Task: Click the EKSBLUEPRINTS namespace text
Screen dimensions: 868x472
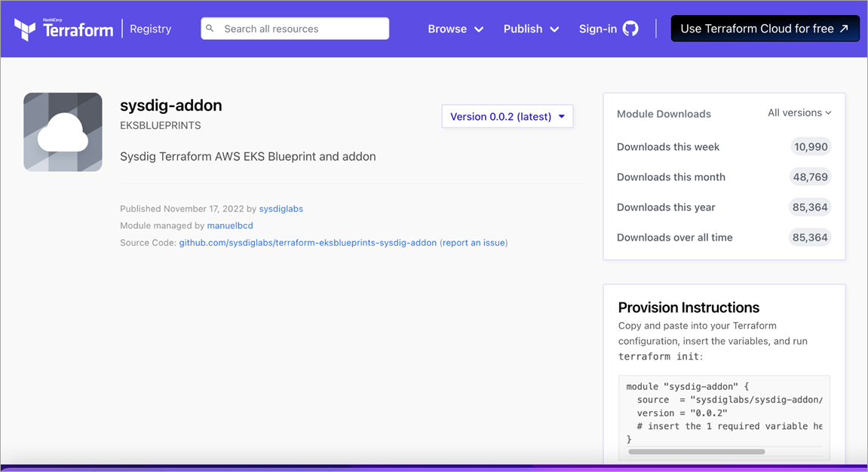Action: 161,126
